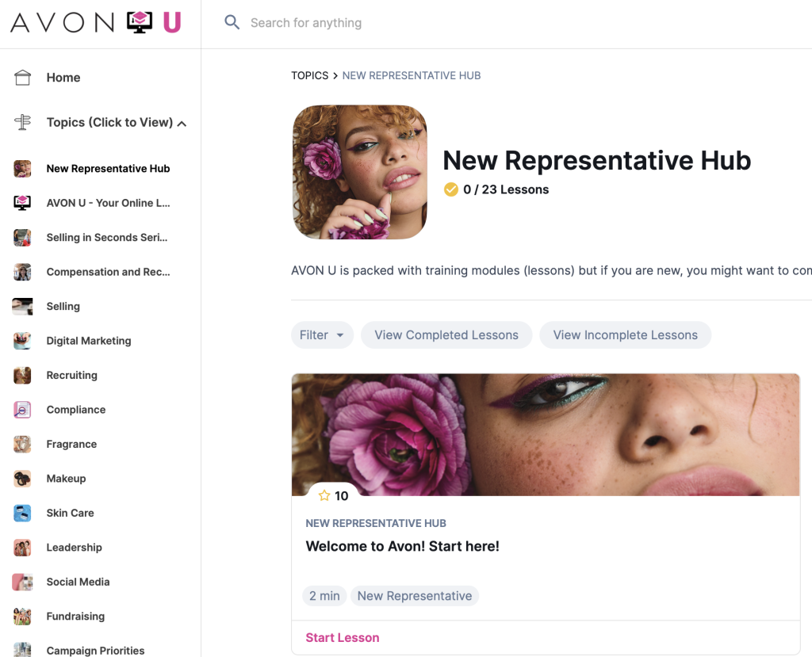Click the yellow checkmark lessons progress icon
Screen dimensions: 812x657
(451, 189)
